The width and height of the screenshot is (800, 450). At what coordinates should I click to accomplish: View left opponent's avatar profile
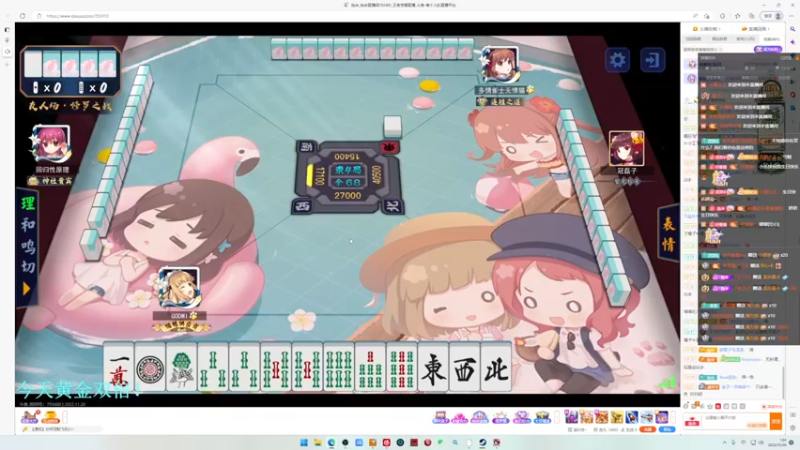click(51, 144)
